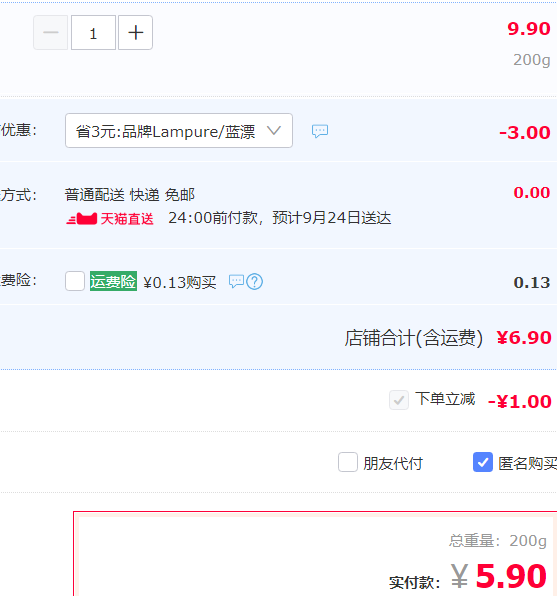Click the ¥0.13购买 text
The width and height of the screenshot is (557, 596).
click(x=179, y=282)
